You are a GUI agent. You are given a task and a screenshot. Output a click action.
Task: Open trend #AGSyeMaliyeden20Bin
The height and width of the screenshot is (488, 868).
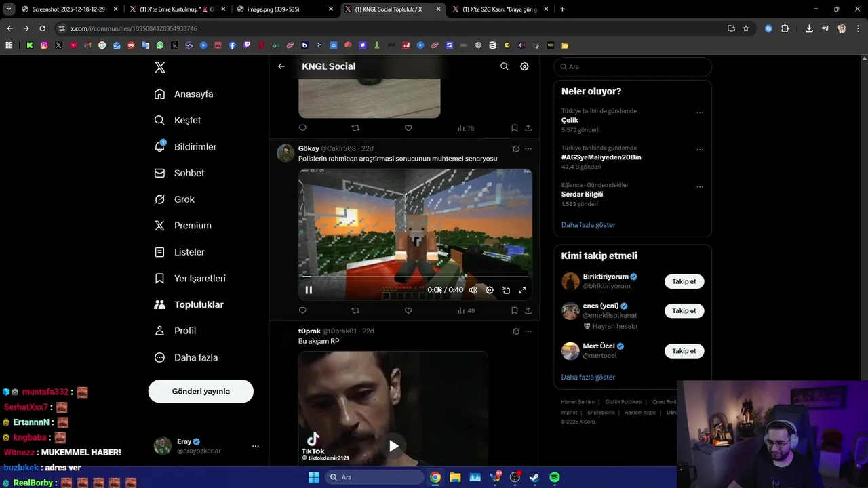pyautogui.click(x=601, y=157)
